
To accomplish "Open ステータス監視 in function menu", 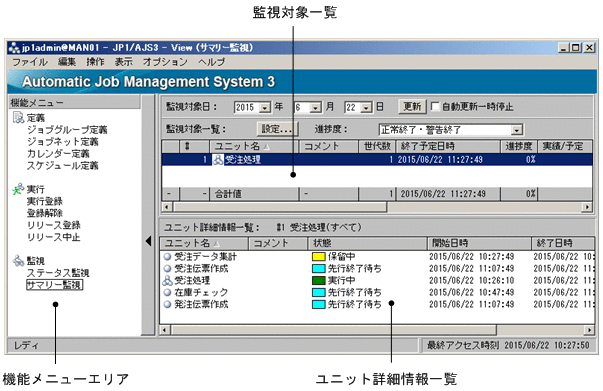I will [x=58, y=273].
